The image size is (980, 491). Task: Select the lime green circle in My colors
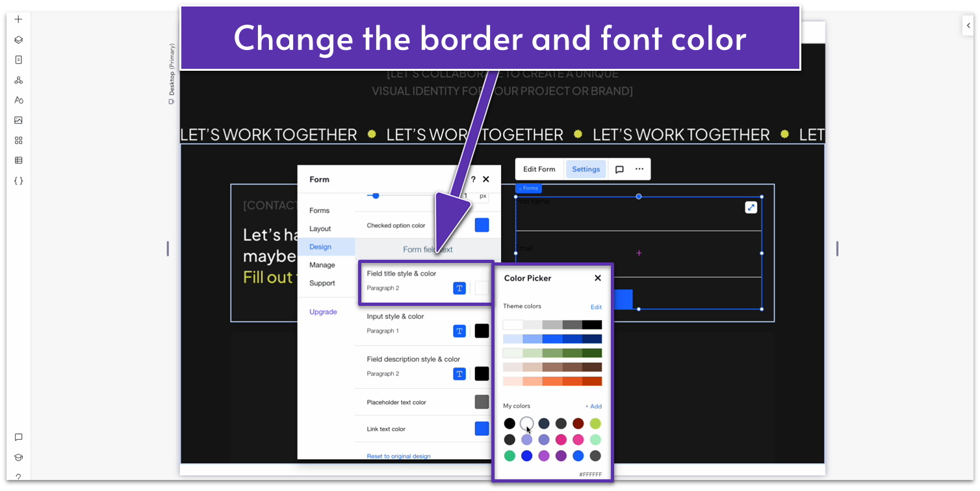point(595,423)
